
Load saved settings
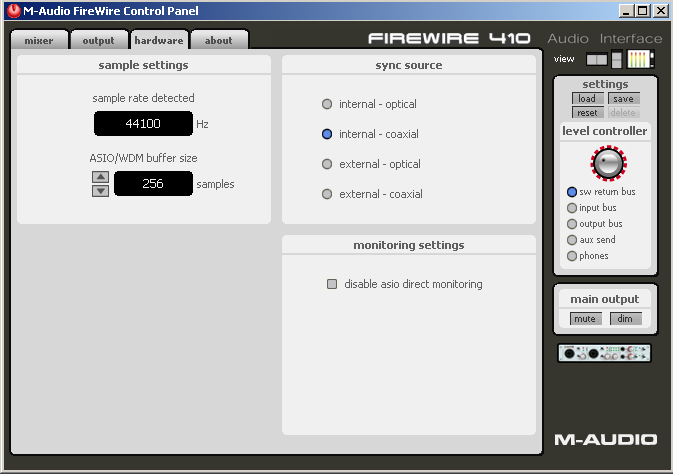(x=588, y=98)
